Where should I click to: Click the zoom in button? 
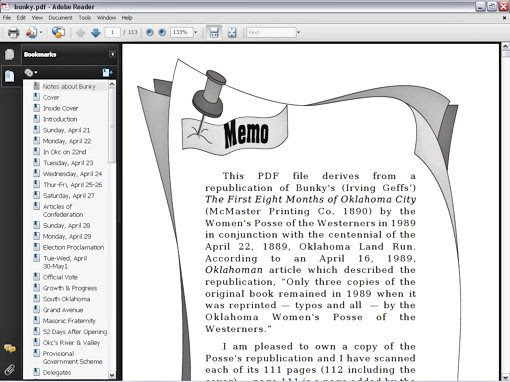[x=162, y=32]
